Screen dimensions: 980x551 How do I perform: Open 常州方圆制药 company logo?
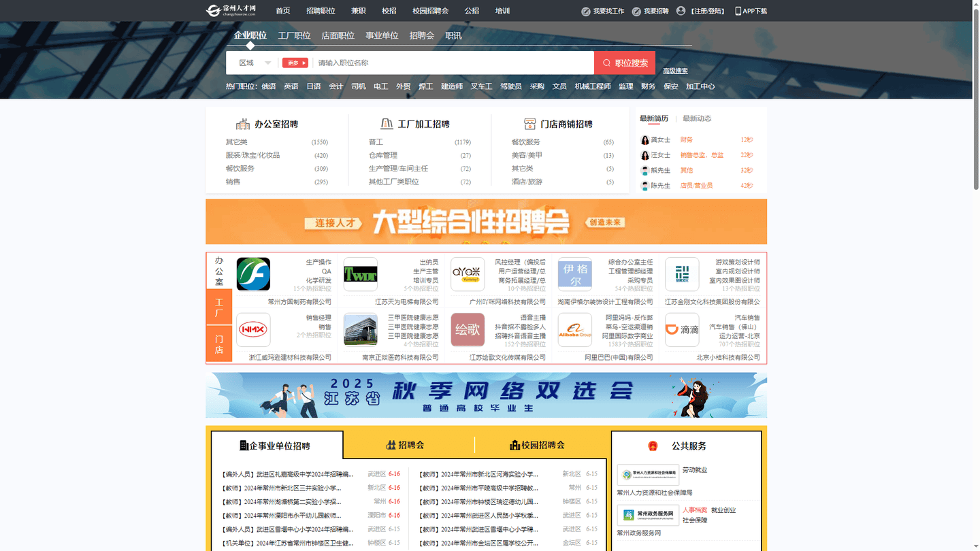[253, 274]
